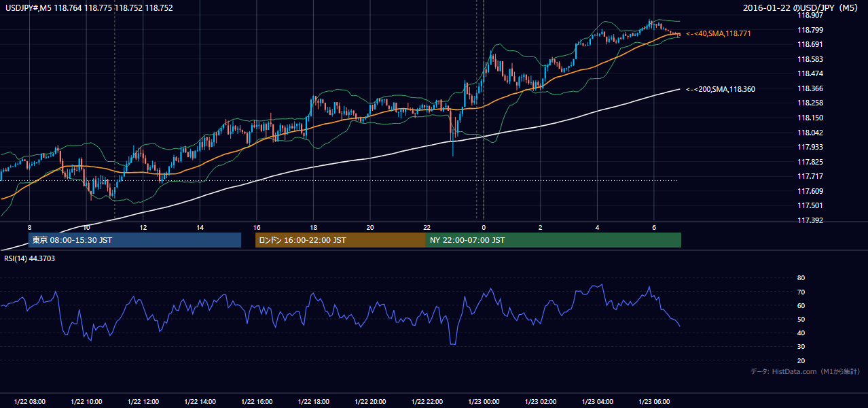The width and height of the screenshot is (868, 408).
Task: Click hour tick 16 under the price chart
Action: tap(257, 226)
